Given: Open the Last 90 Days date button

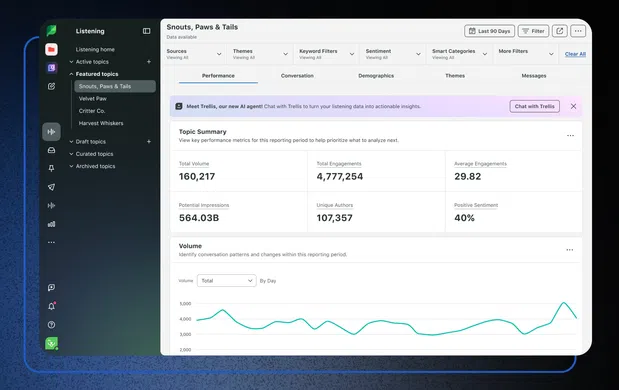Looking at the screenshot, I should pyautogui.click(x=490, y=31).
